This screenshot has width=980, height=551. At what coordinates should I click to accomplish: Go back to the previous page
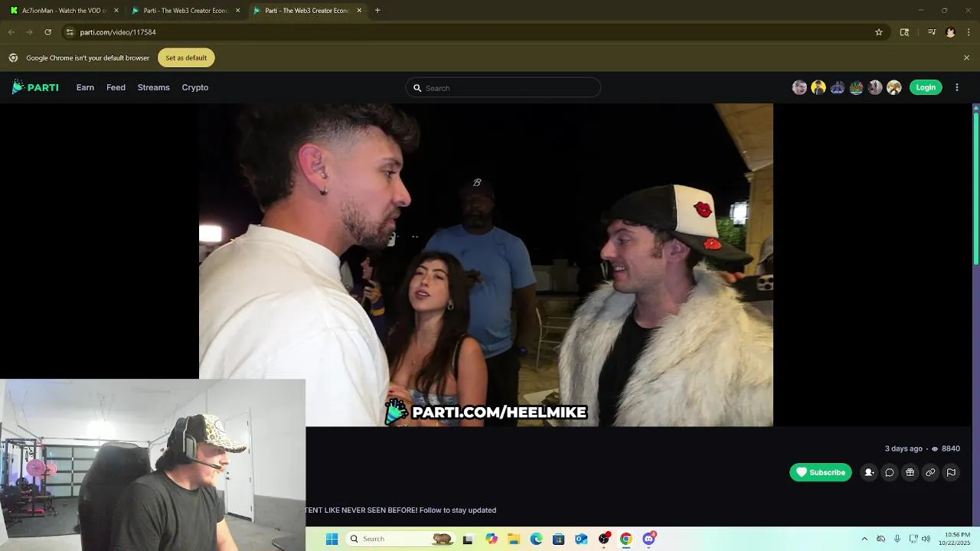11,32
